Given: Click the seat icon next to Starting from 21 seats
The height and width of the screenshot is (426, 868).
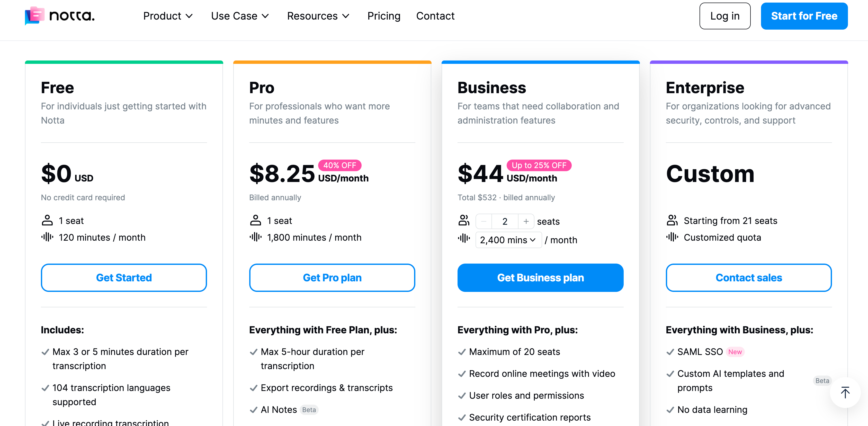Looking at the screenshot, I should coord(672,220).
